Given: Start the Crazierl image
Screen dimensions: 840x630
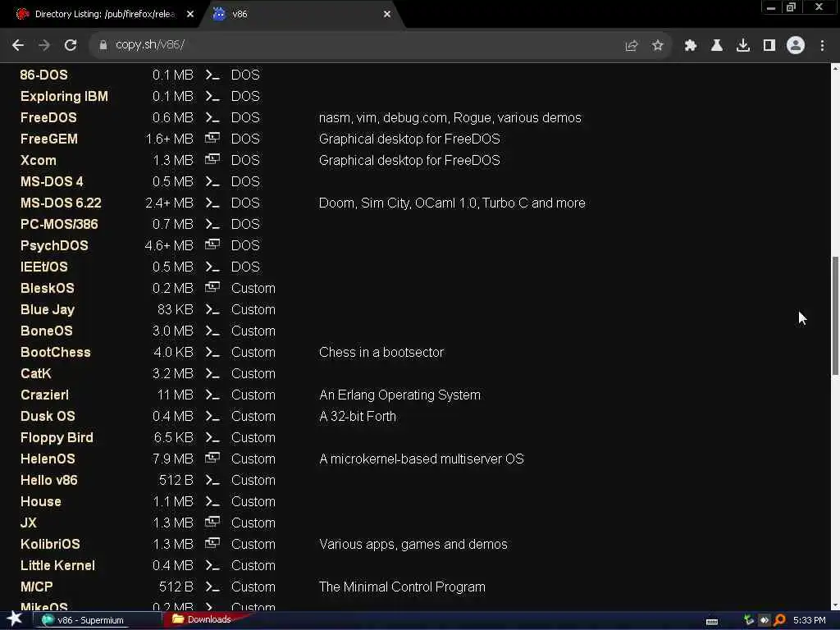Looking at the screenshot, I should point(44,395).
